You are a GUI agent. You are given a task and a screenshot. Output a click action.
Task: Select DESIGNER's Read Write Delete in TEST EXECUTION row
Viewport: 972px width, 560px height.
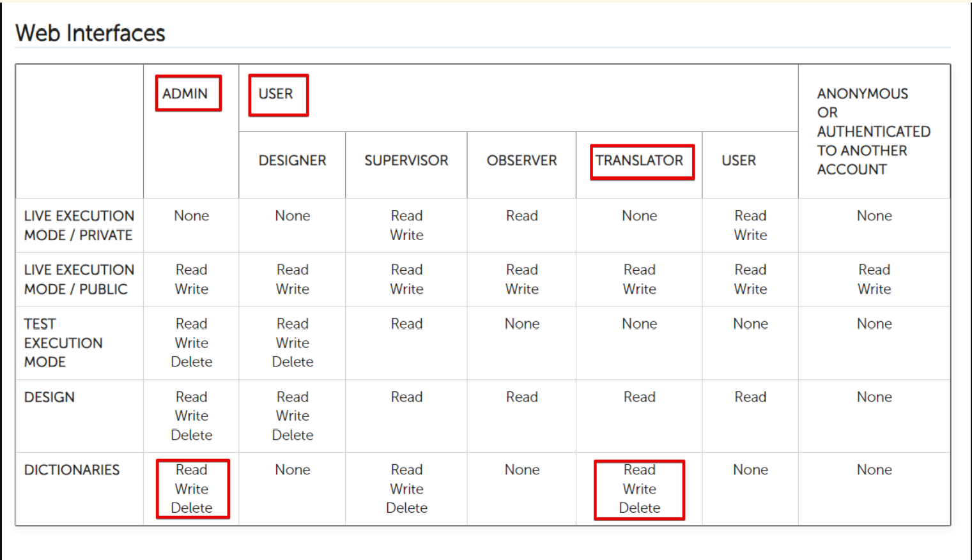pyautogui.click(x=293, y=343)
